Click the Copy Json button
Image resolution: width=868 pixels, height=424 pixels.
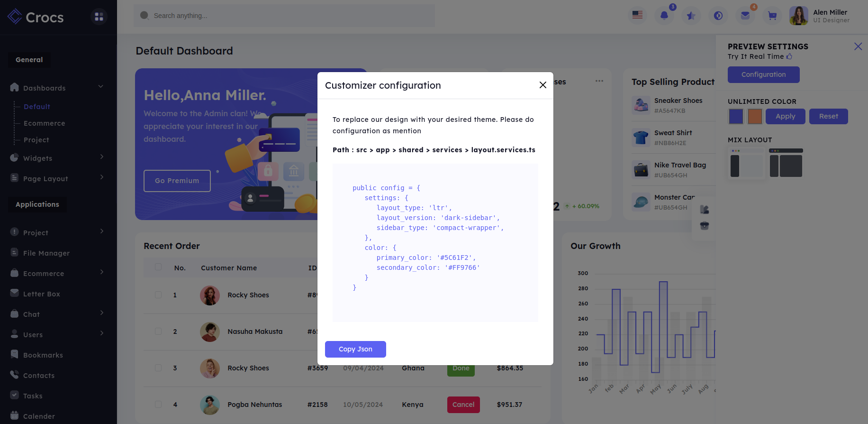tap(355, 349)
